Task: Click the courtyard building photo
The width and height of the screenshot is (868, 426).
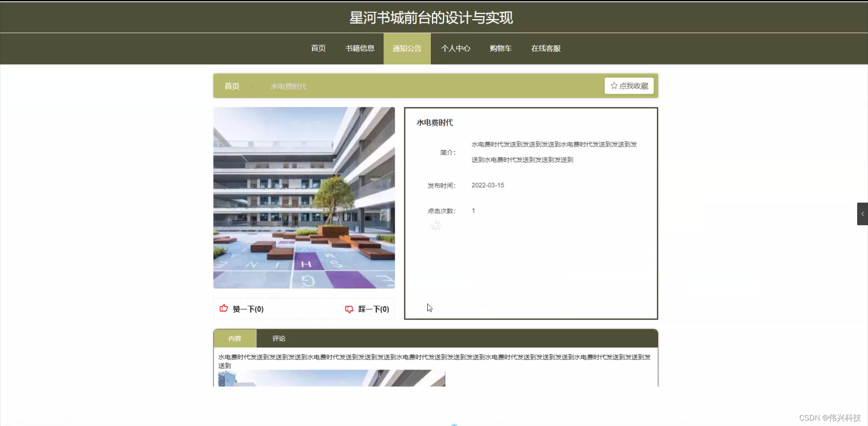Action: 304,197
